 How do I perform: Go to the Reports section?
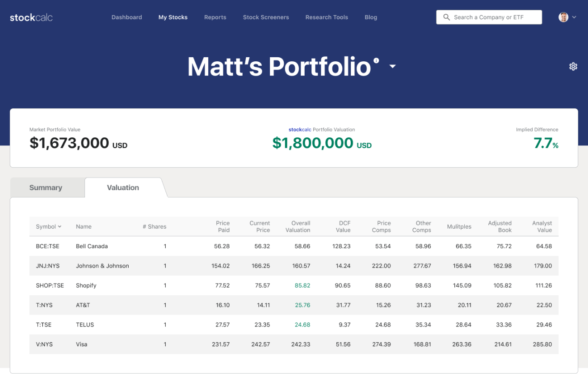[x=215, y=17]
